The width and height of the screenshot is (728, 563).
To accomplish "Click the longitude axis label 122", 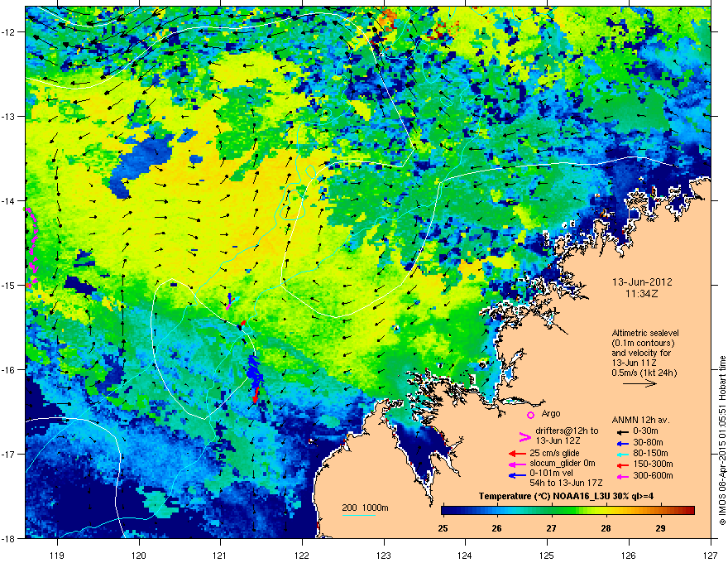I will [302, 556].
